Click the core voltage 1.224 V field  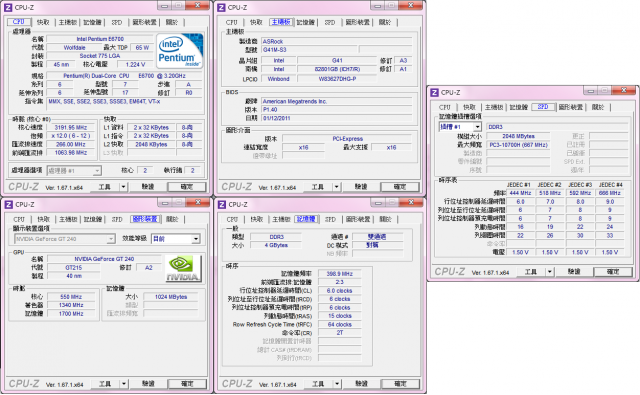click(x=136, y=64)
